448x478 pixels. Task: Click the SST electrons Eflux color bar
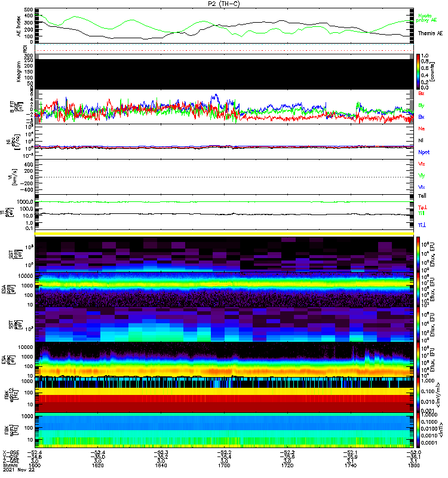(418, 324)
